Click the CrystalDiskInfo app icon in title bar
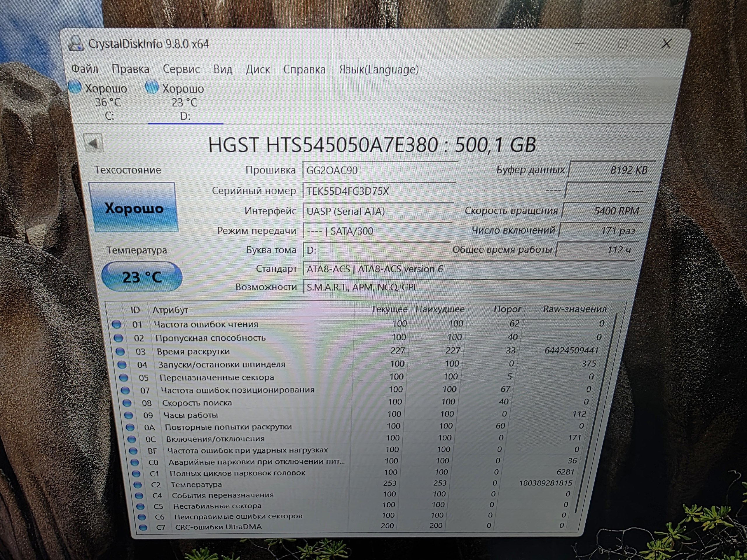Image resolution: width=747 pixels, height=560 pixels. (76, 43)
